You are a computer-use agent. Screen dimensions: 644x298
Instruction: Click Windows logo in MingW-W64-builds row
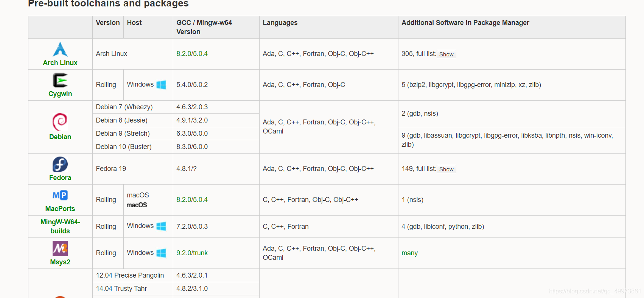coord(161,226)
